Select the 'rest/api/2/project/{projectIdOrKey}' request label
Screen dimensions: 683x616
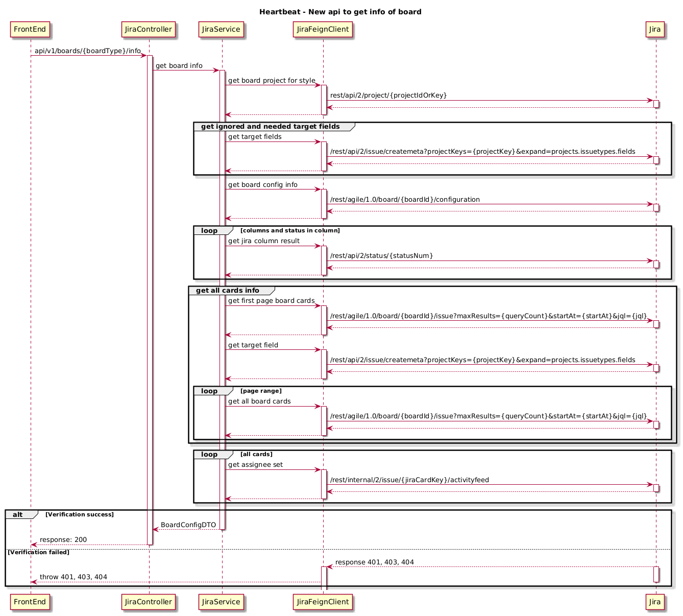point(388,96)
